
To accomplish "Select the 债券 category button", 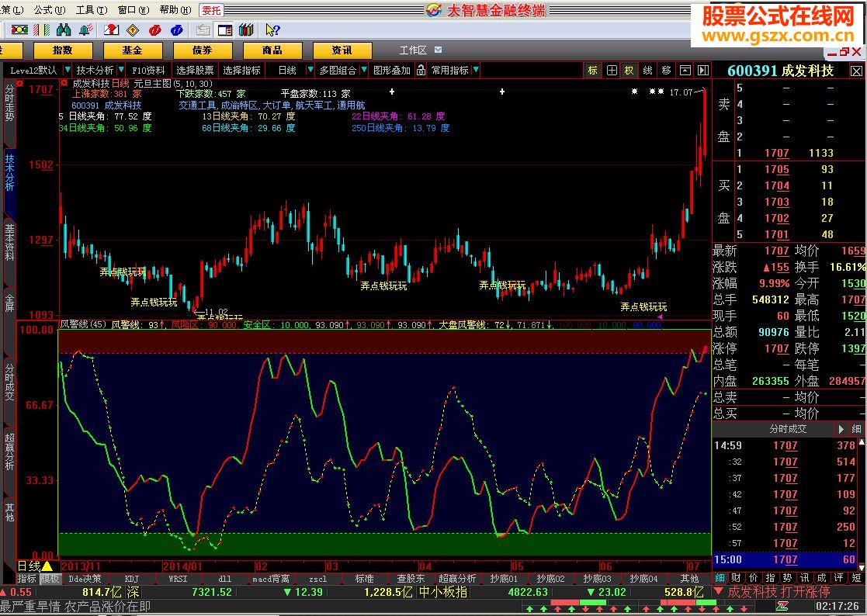I will pyautogui.click(x=203, y=50).
